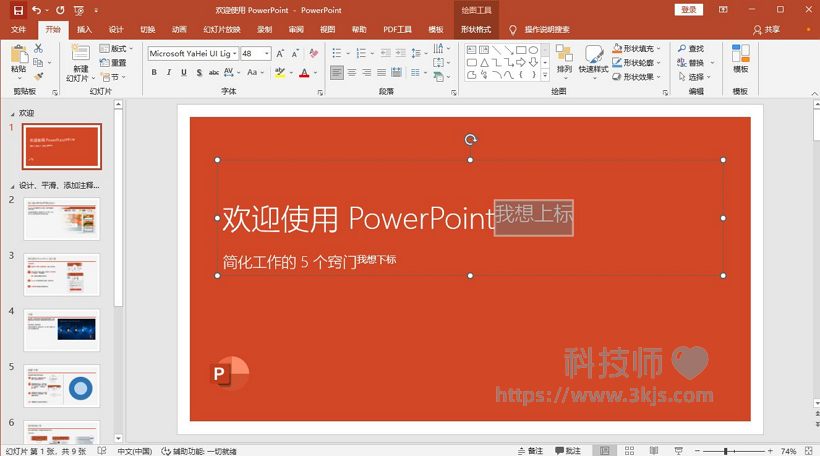Viewport: 820px width, 456px height.
Task: Click the 重置 Reset slide button
Action: point(113,63)
